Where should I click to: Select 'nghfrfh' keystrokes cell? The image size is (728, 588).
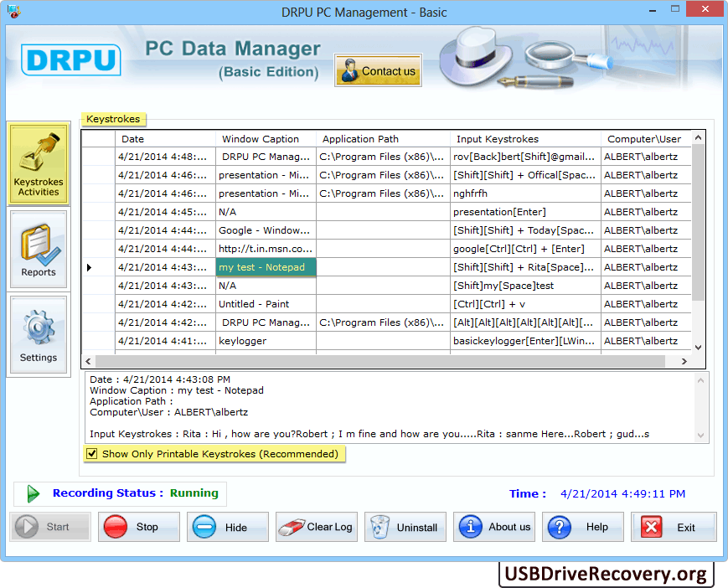click(525, 193)
